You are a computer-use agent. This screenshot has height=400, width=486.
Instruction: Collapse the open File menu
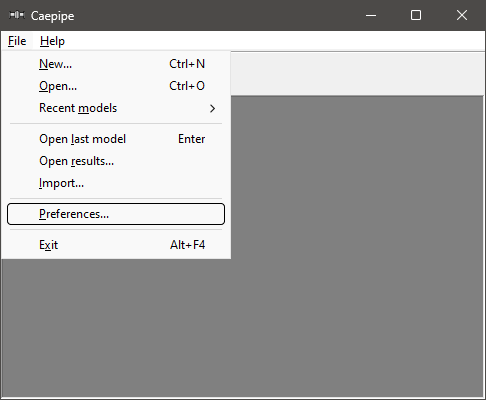point(17,41)
